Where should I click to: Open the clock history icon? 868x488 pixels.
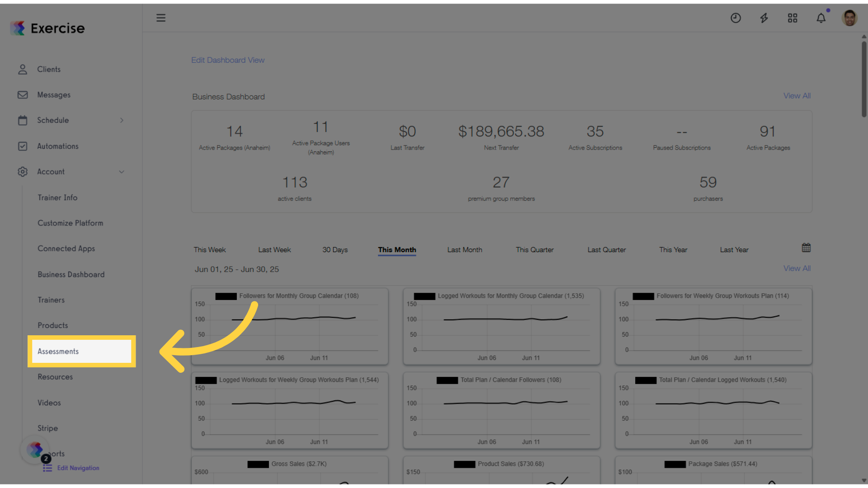[736, 18]
